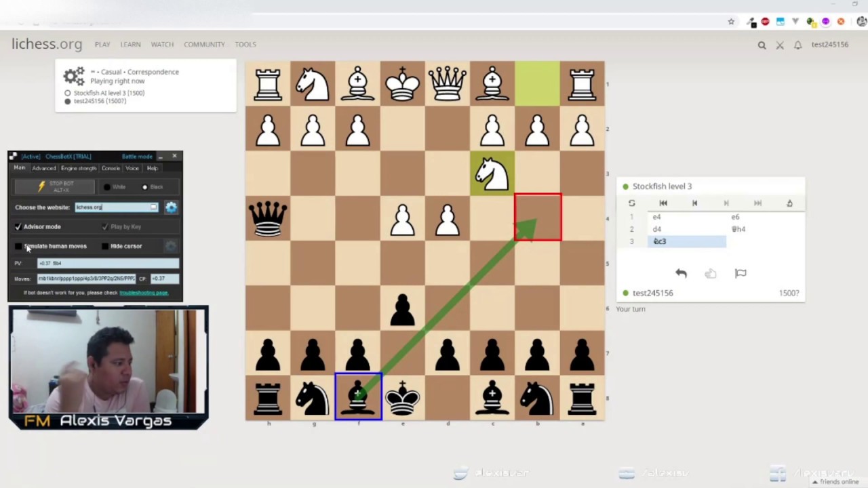
Task: Open the COMMUNITY menu on lichess
Action: tap(204, 45)
